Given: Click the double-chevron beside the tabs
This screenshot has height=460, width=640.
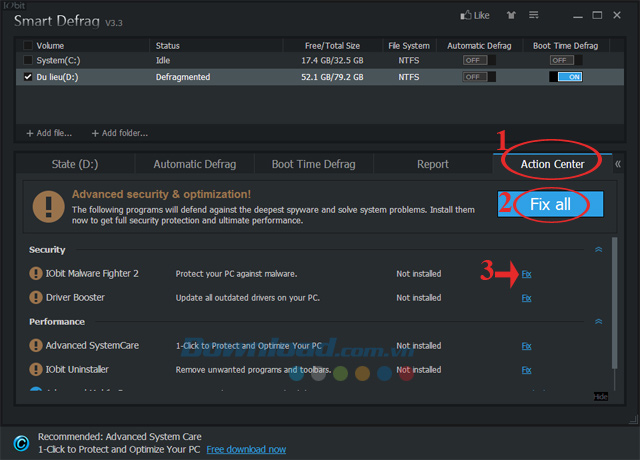Looking at the screenshot, I should [x=618, y=164].
